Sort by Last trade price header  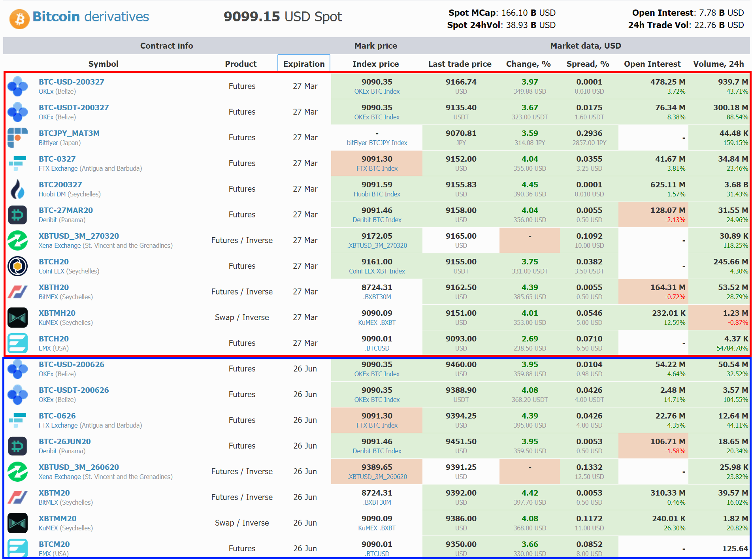460,64
